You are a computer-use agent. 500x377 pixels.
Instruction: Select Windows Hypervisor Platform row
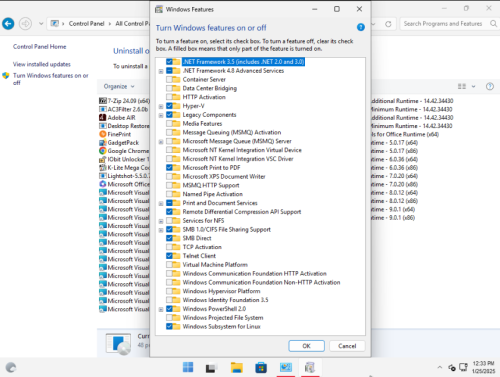coord(221,291)
